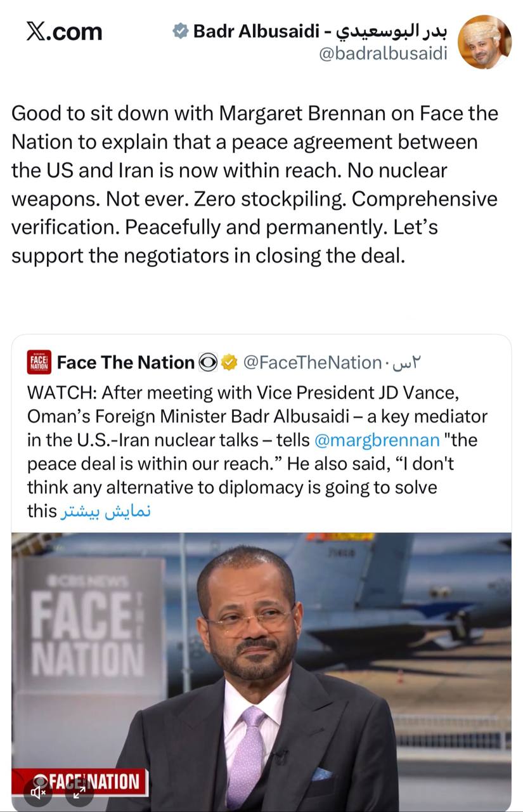523x812 pixels.
Task: Click the CBS News Face Nation backdrop sign
Action: [89, 628]
